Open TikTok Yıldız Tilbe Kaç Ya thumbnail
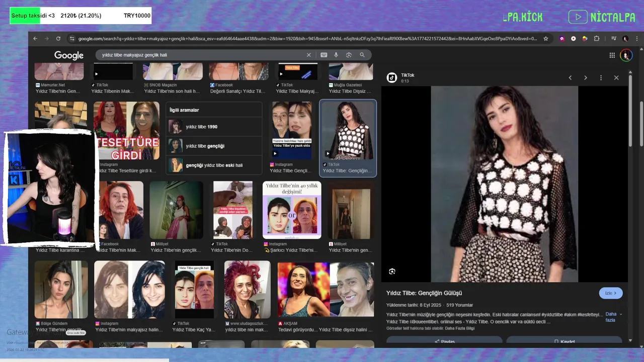Screen dimensions: 644x362 194,290
